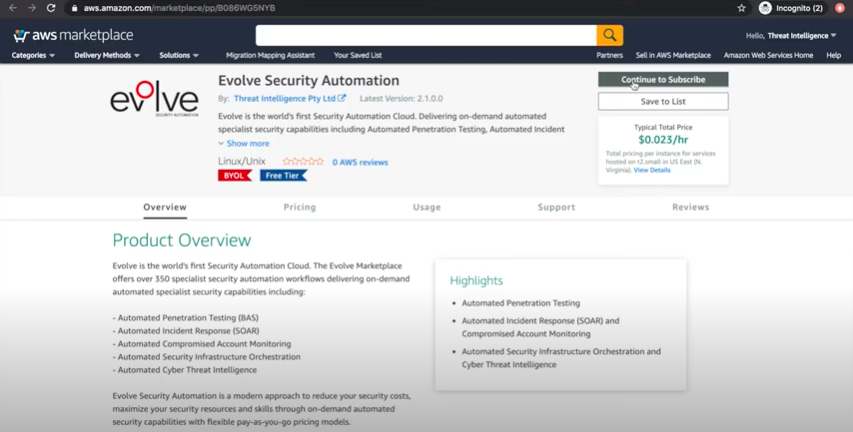
Task: Click Automated Incident Response (SOAR) list line
Action: coord(186,331)
